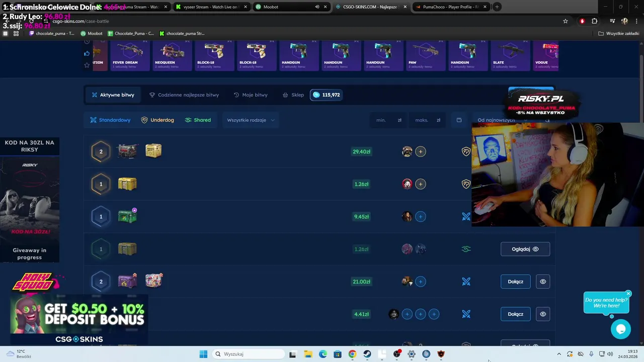The width and height of the screenshot is (644, 362).
Task: Open the Windows Start menu
Action: click(203, 354)
